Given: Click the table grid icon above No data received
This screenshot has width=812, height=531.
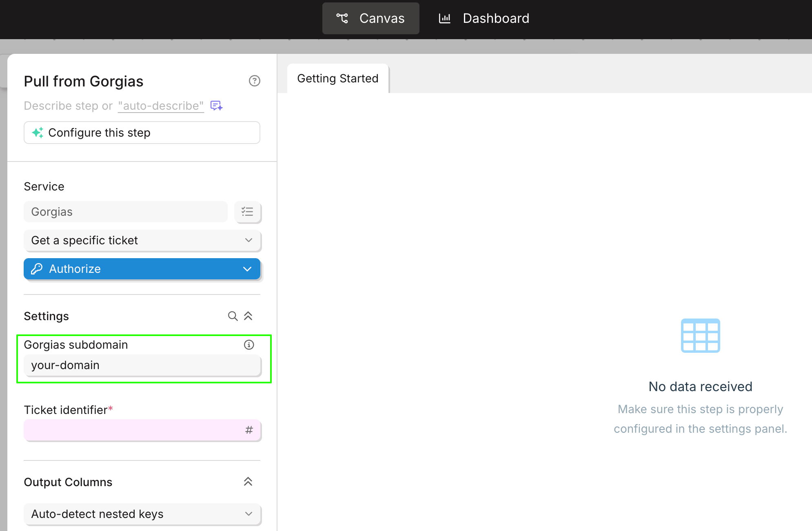Looking at the screenshot, I should pos(700,335).
